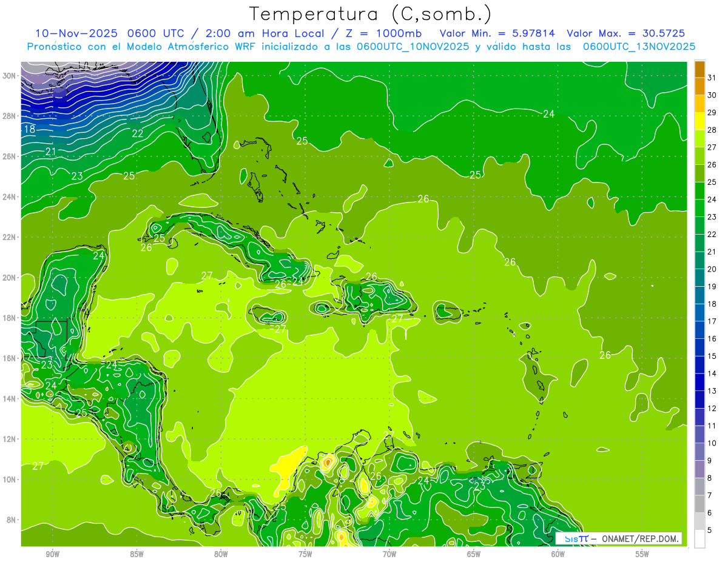
Task: Click legend value '15' on the color scale
Action: point(712,356)
